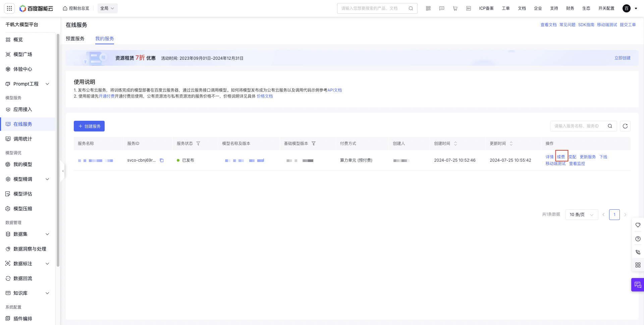Go to next page arrow
Viewport: 644px width, 325px height.
tap(625, 215)
